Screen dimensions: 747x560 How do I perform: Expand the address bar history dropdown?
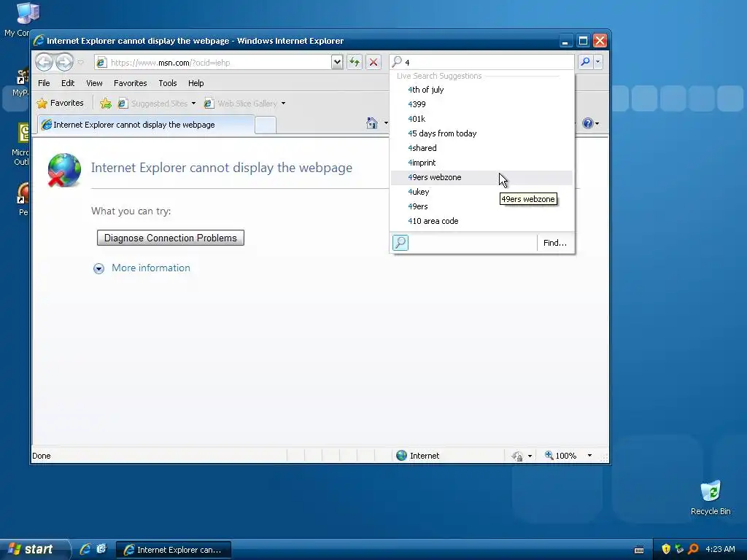[x=337, y=63]
